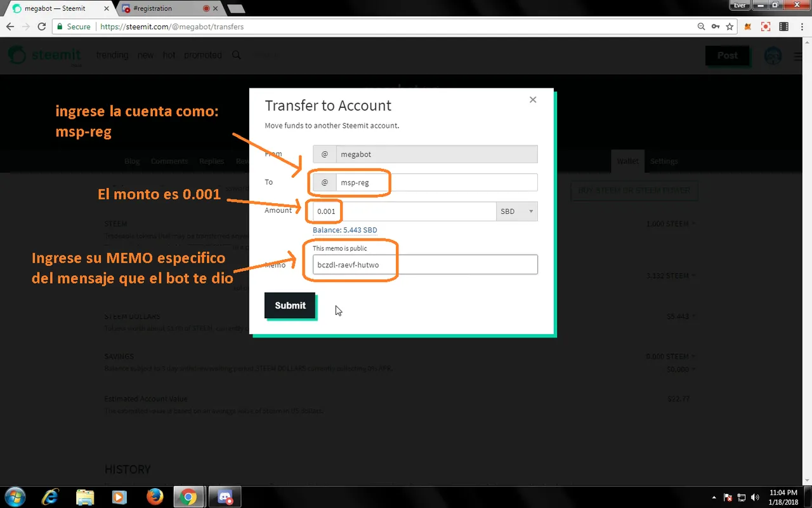Open the hot posts link
812x508 pixels.
169,55
